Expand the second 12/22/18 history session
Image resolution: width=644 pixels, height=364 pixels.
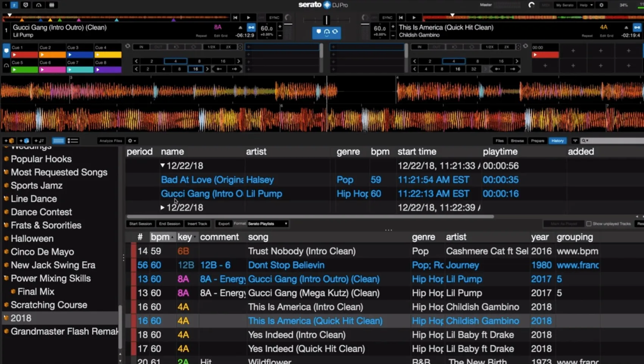coord(162,208)
